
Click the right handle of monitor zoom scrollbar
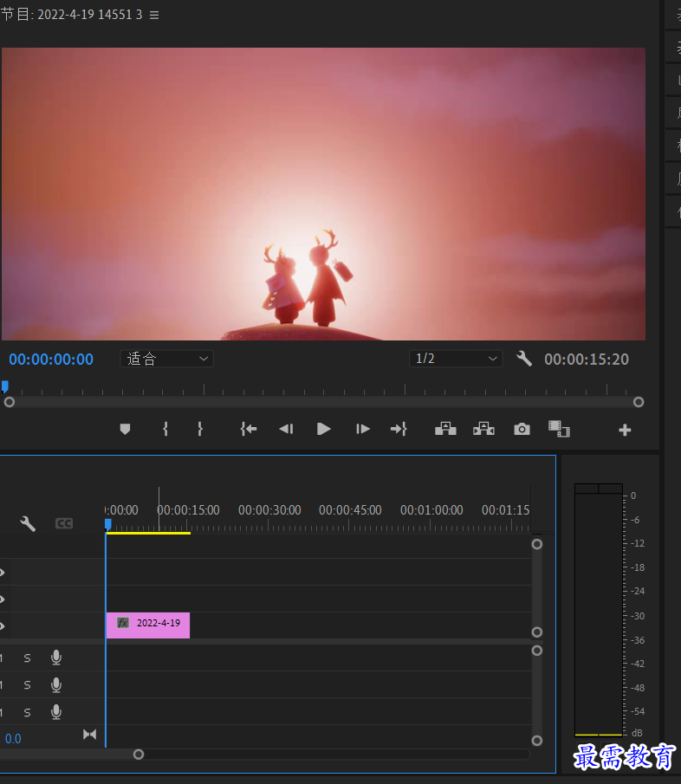point(639,402)
